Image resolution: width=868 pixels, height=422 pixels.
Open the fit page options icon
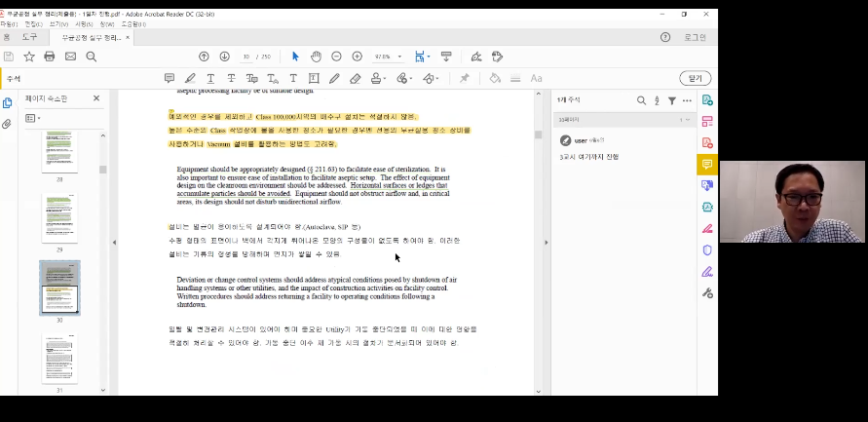422,57
